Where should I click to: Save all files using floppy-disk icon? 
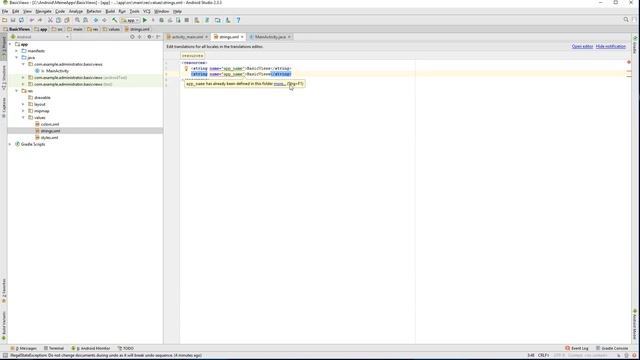(13, 20)
